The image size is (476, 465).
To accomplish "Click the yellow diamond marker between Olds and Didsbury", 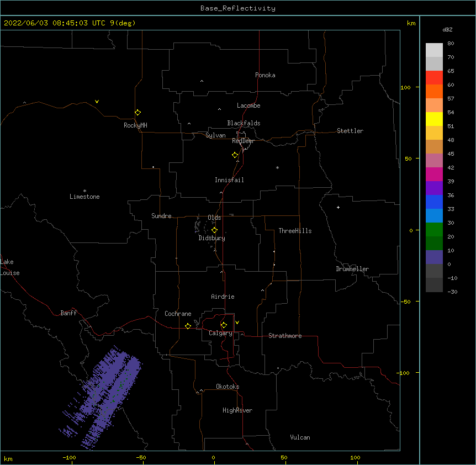I will [215, 230].
